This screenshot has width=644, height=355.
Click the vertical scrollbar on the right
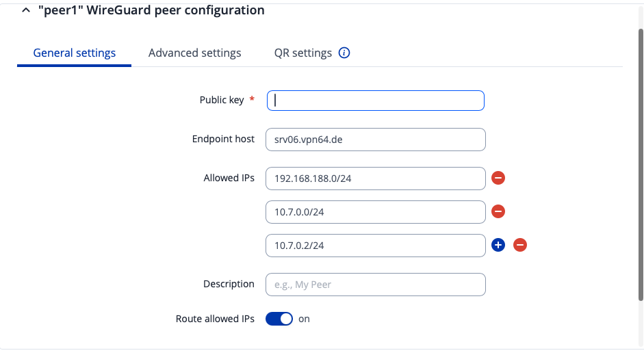click(641, 164)
